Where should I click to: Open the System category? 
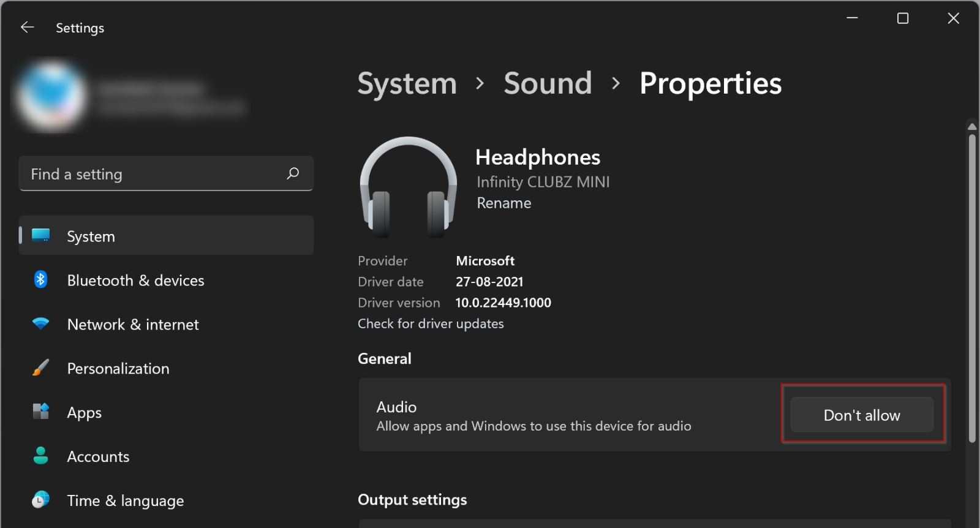(167, 235)
